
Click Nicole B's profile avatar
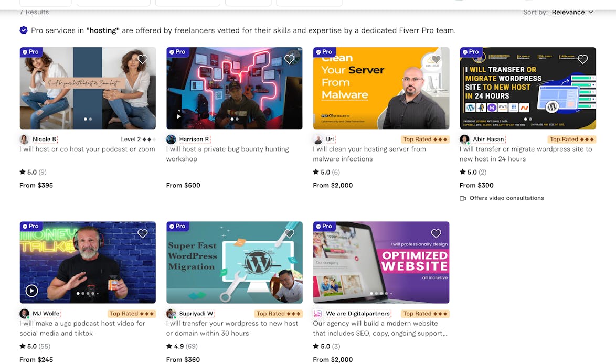click(x=24, y=140)
